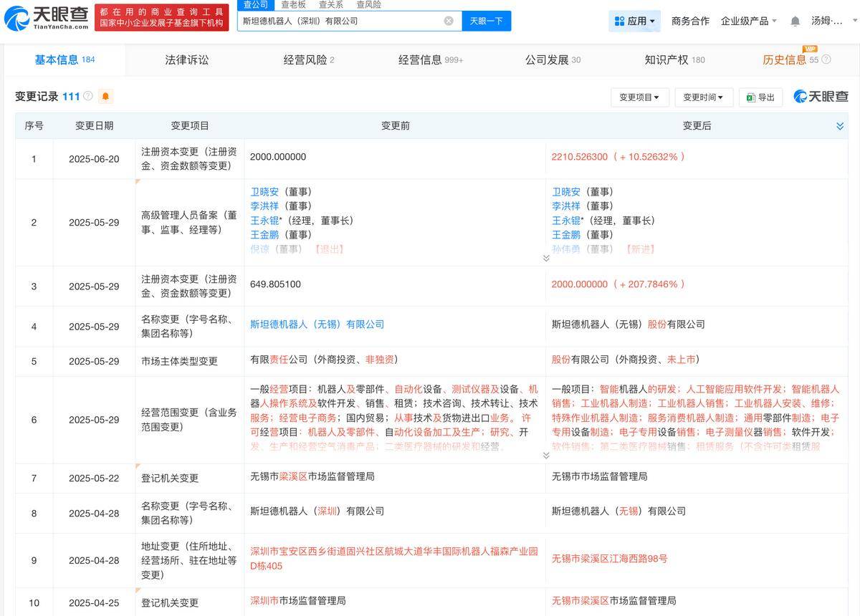Open the 企业级产品 dropdown menu

pyautogui.click(x=748, y=21)
